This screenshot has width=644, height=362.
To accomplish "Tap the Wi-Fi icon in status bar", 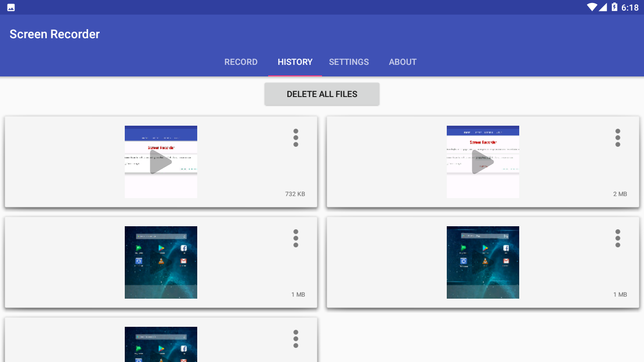I will coord(592,7).
